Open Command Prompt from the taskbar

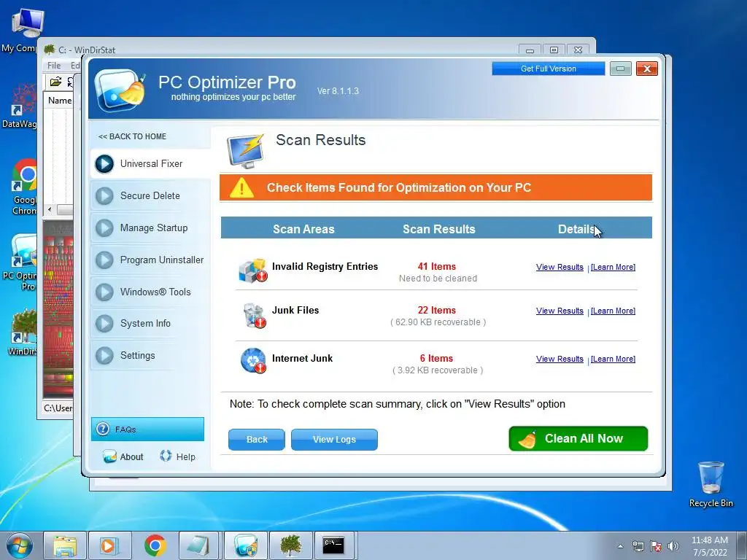click(x=333, y=545)
